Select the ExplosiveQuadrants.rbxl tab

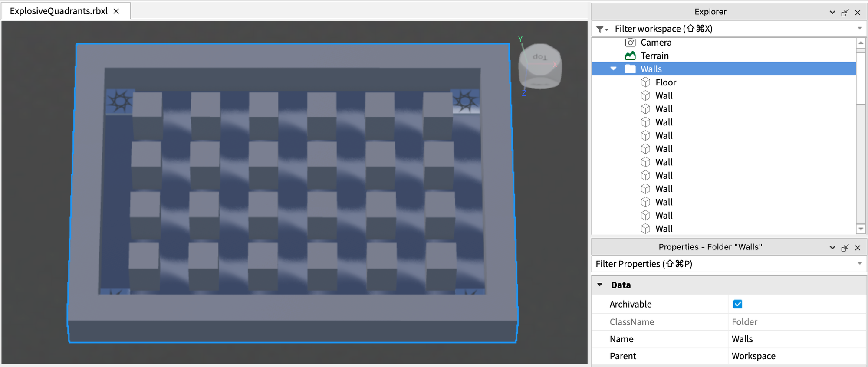pyautogui.click(x=59, y=11)
